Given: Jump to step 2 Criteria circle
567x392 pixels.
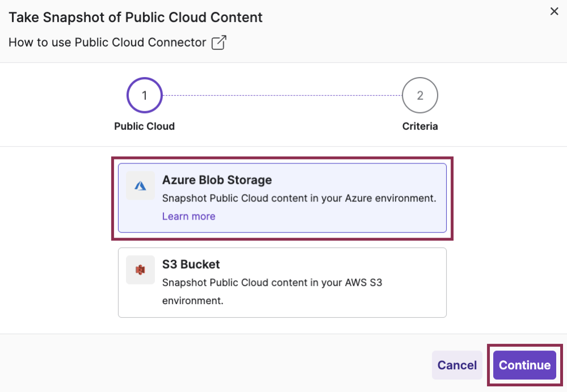Looking at the screenshot, I should (420, 95).
